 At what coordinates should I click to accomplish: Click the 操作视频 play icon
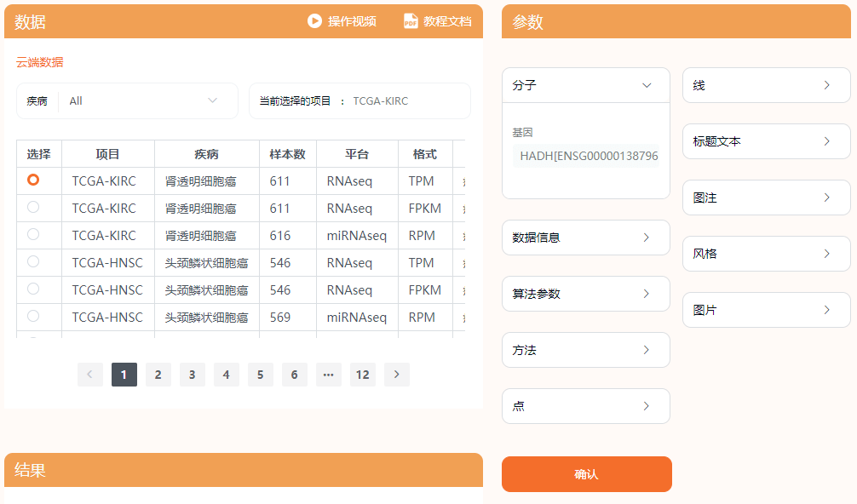click(x=315, y=21)
